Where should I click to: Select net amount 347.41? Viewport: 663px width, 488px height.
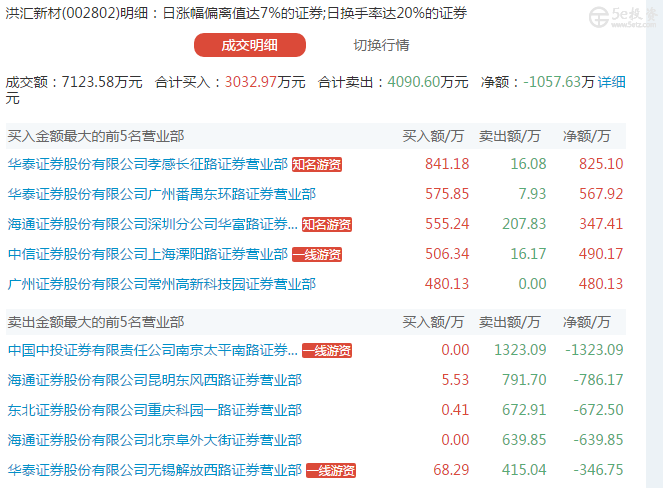point(601,224)
